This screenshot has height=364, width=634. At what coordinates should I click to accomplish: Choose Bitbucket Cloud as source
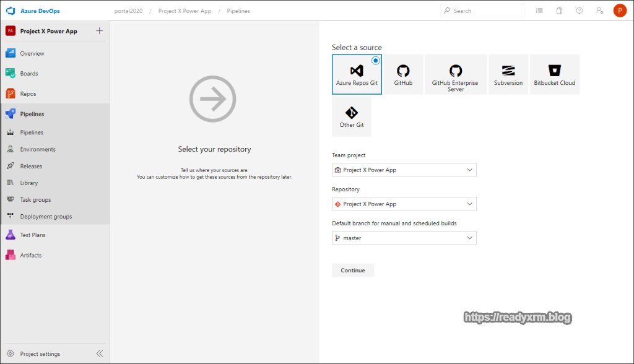(555, 74)
